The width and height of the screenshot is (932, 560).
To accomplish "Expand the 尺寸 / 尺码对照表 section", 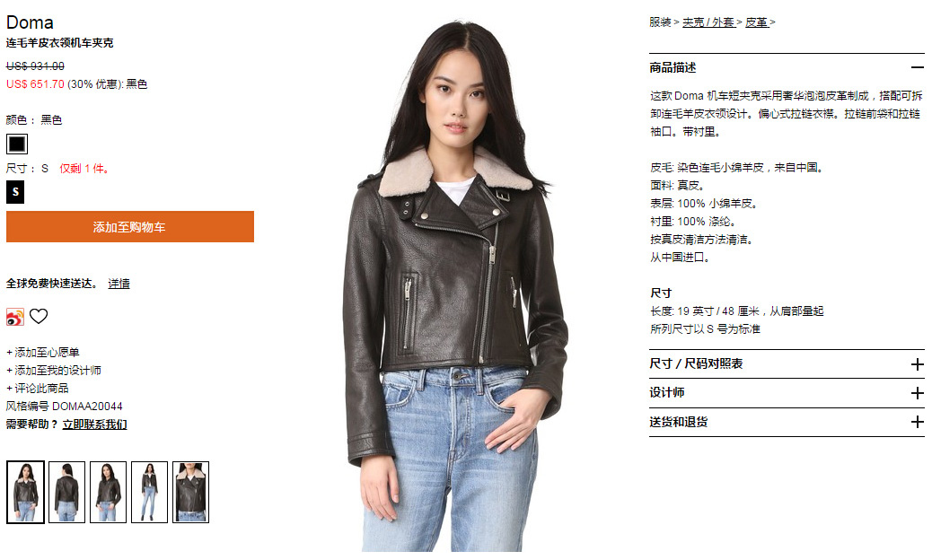I will [x=917, y=364].
